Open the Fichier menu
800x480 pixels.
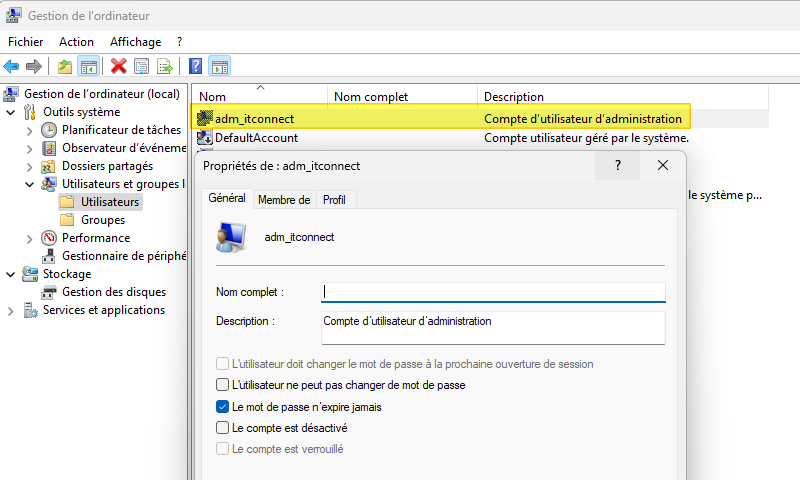click(x=26, y=42)
